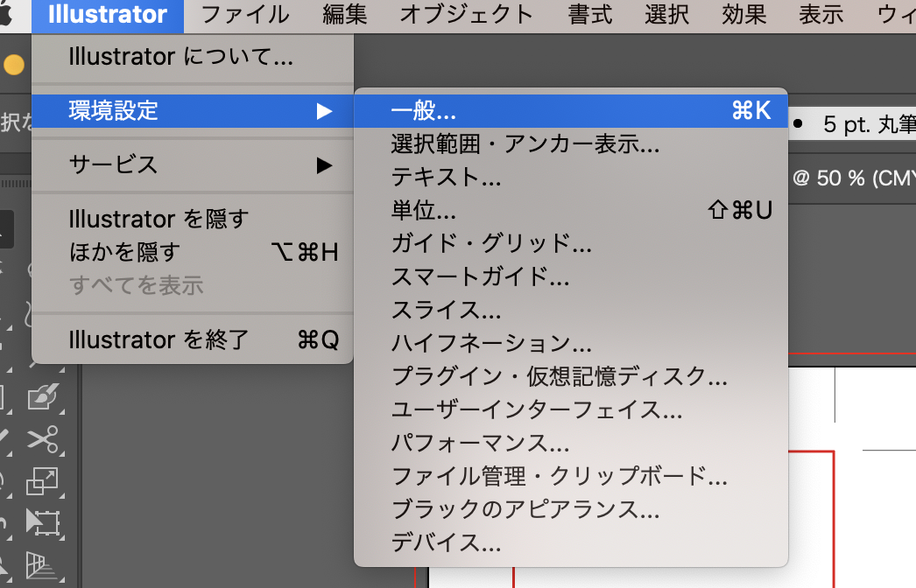Click the document tab showing 50 %
This screenshot has height=588, width=916.
[x=852, y=178]
